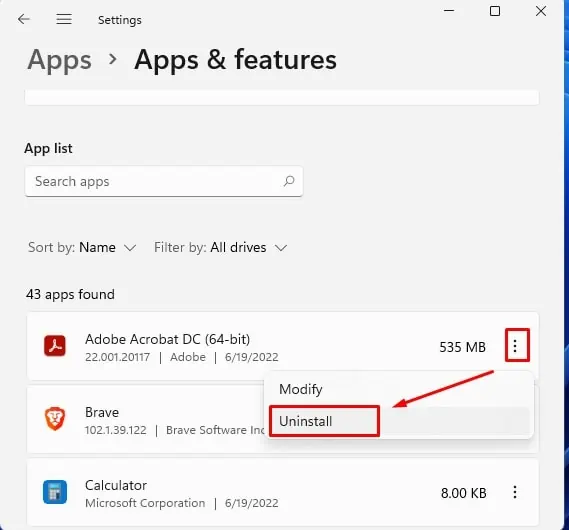
Task: Open the Sort by Name dropdown
Action: tap(82, 247)
